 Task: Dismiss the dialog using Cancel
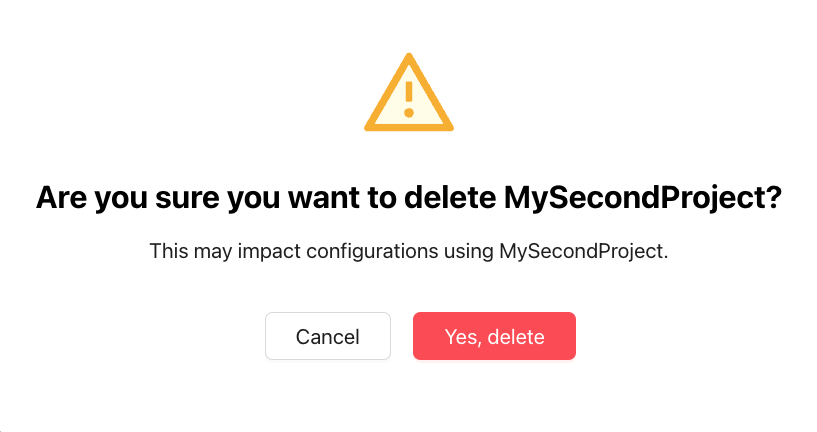(x=328, y=336)
